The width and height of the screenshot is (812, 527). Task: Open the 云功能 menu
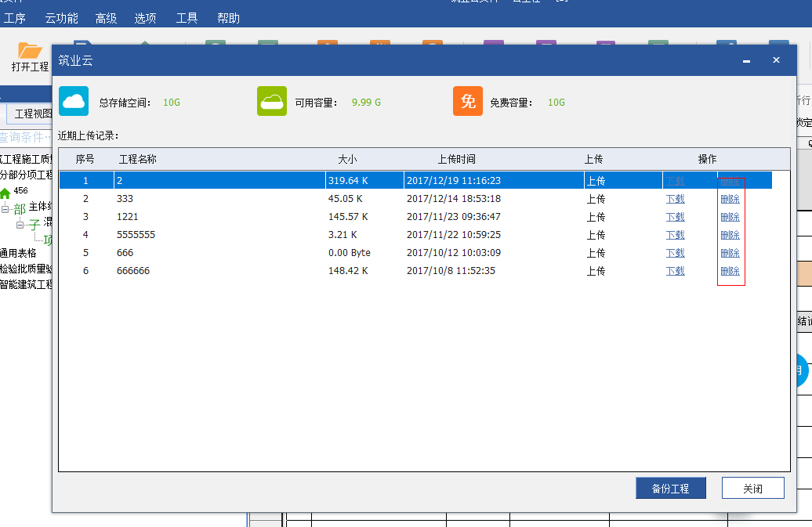60,18
